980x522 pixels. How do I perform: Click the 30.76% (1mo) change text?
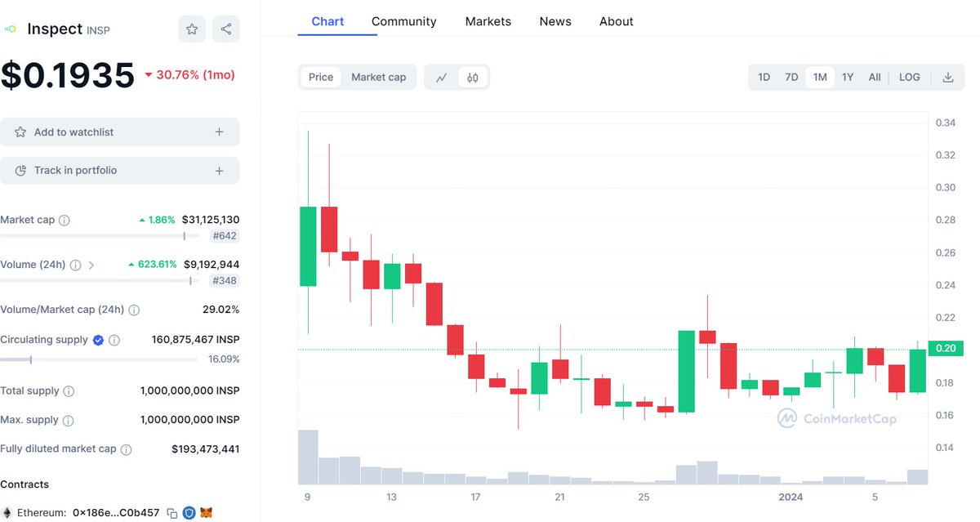pyautogui.click(x=189, y=75)
